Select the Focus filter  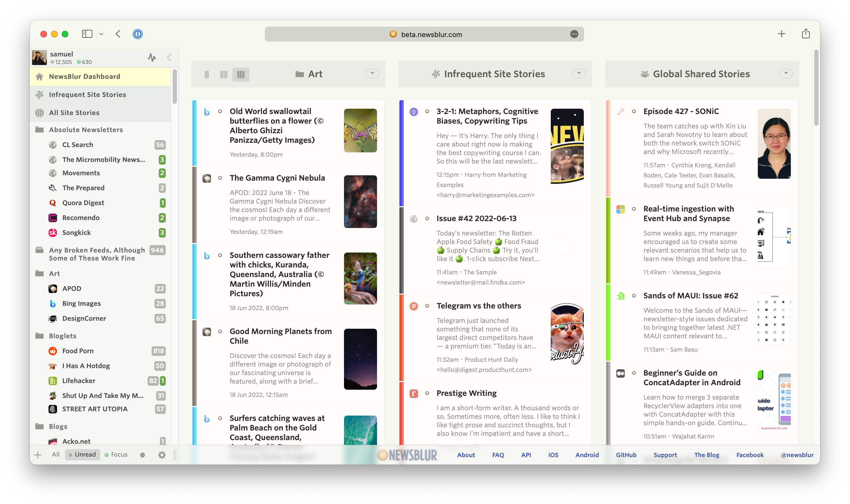pyautogui.click(x=116, y=454)
